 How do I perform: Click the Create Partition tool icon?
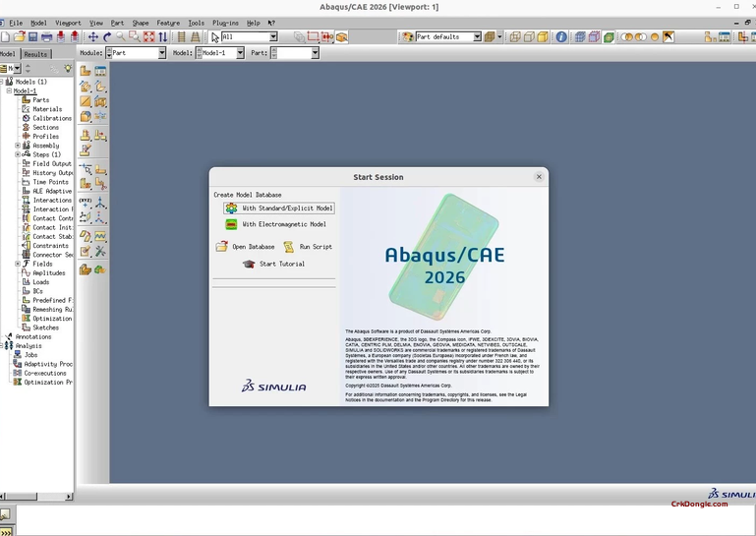(86, 168)
